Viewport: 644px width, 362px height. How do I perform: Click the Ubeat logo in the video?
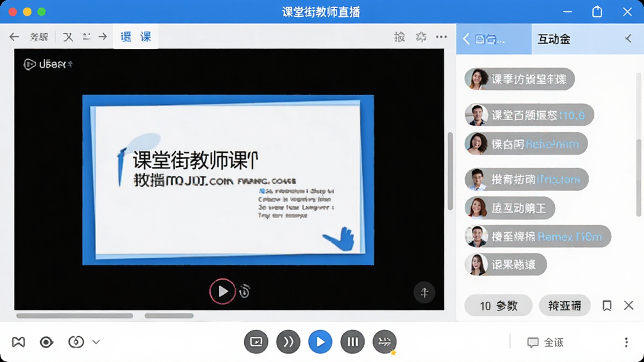pos(48,65)
